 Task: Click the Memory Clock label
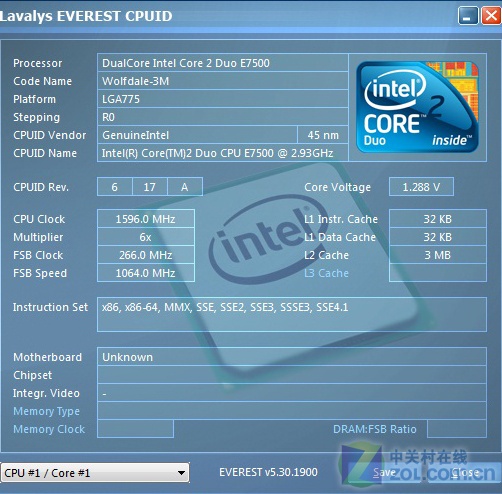coord(49,429)
